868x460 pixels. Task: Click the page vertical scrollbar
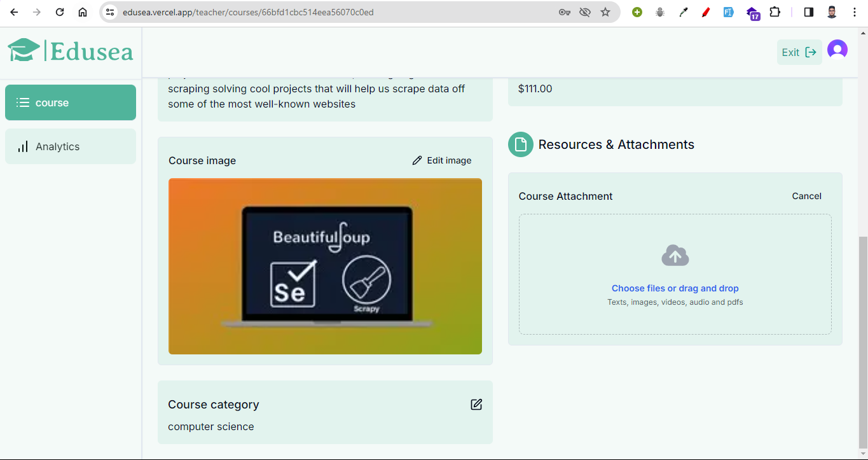point(862,342)
